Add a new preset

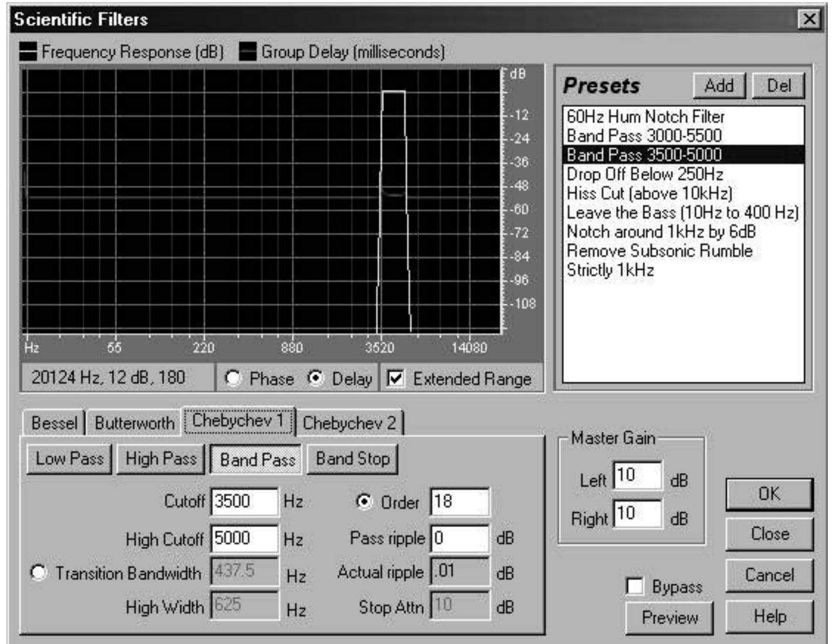pyautogui.click(x=719, y=86)
